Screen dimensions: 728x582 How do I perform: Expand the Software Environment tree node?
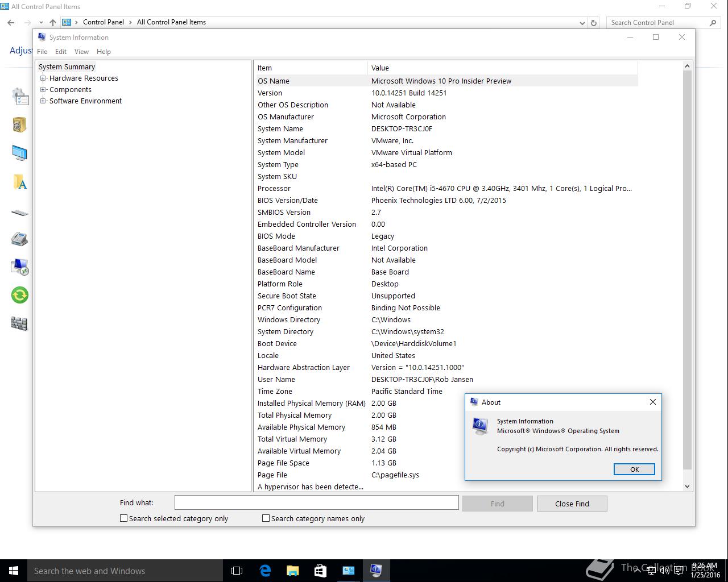[43, 101]
